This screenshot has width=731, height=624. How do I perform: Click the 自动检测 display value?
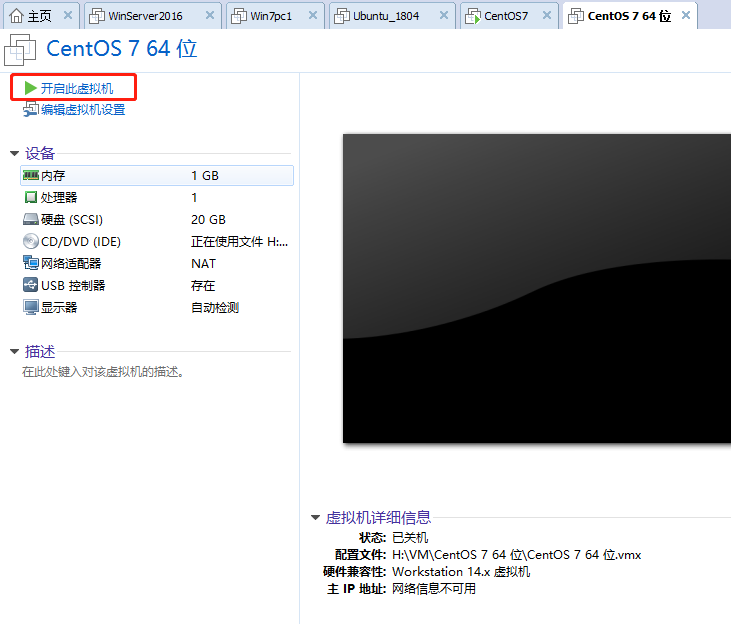pos(215,307)
